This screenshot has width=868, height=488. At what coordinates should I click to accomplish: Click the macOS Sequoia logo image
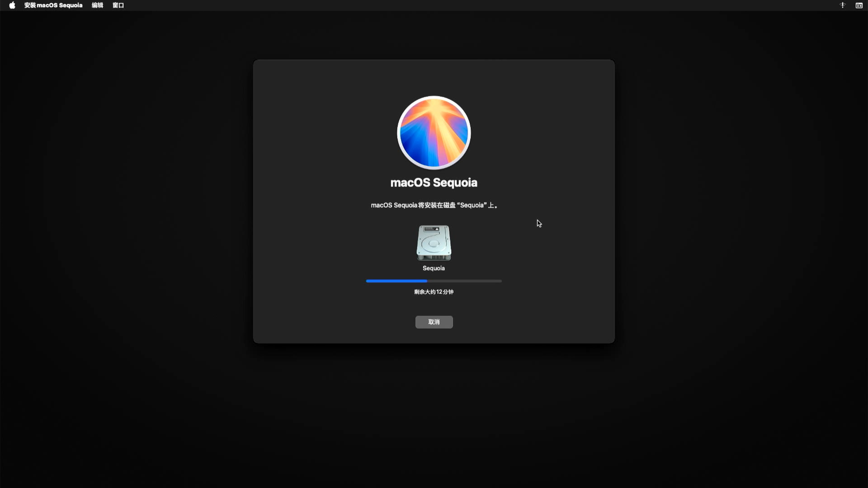[x=434, y=133]
